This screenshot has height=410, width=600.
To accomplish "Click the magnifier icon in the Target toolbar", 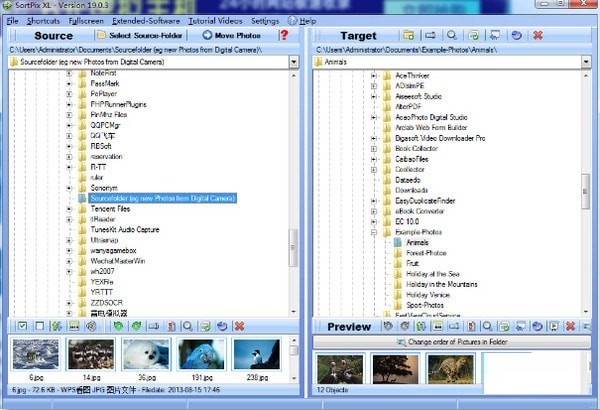I will pyautogui.click(x=452, y=35).
